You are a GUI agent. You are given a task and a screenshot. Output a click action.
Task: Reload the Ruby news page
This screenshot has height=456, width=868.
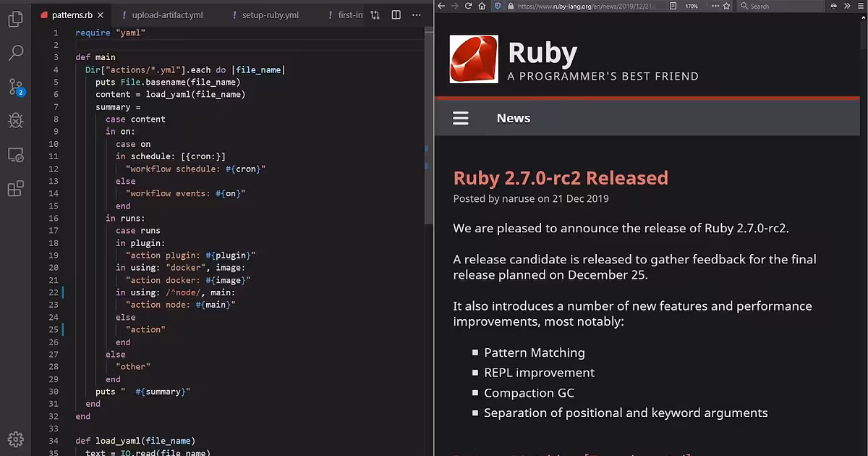point(468,6)
